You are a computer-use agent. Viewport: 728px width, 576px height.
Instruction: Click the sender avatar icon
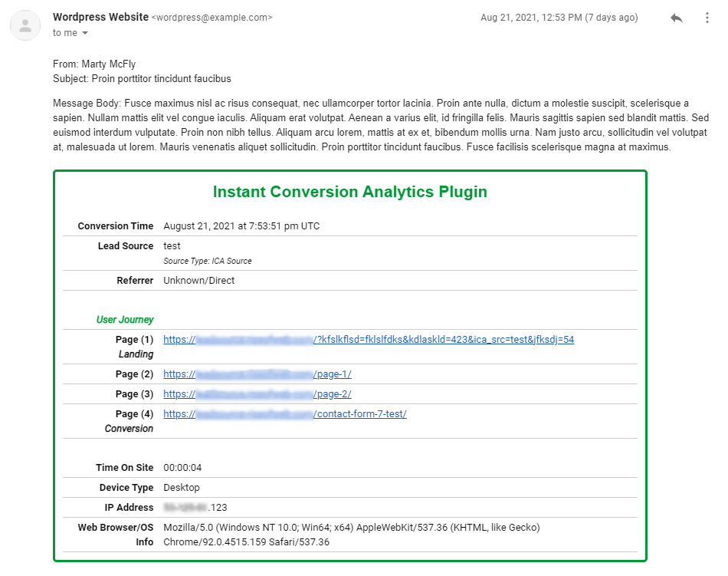(x=25, y=25)
